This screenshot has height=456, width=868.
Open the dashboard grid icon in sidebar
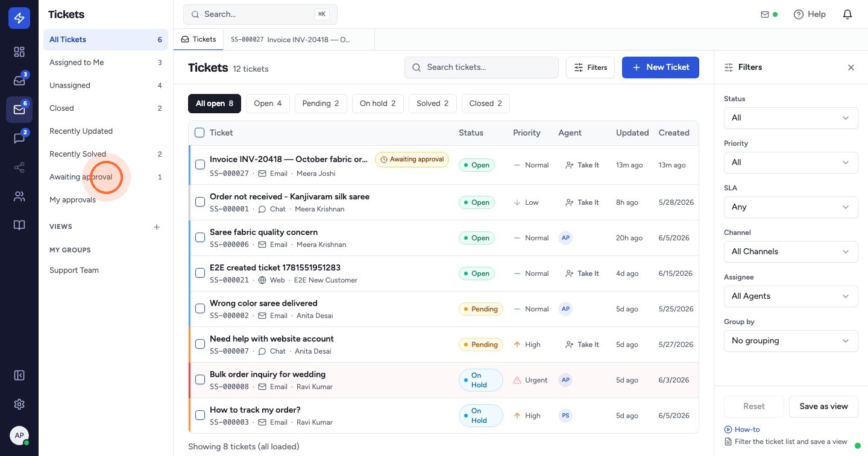pyautogui.click(x=19, y=52)
